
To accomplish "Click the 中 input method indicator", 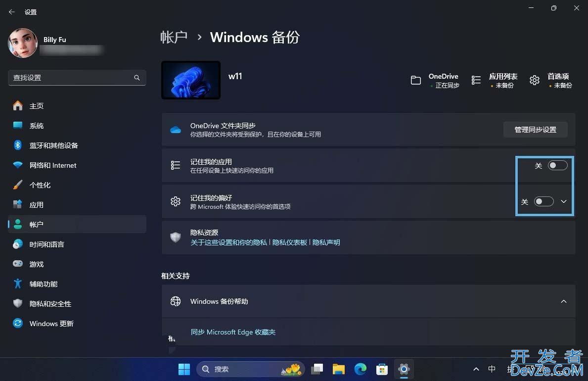I will tap(492, 369).
